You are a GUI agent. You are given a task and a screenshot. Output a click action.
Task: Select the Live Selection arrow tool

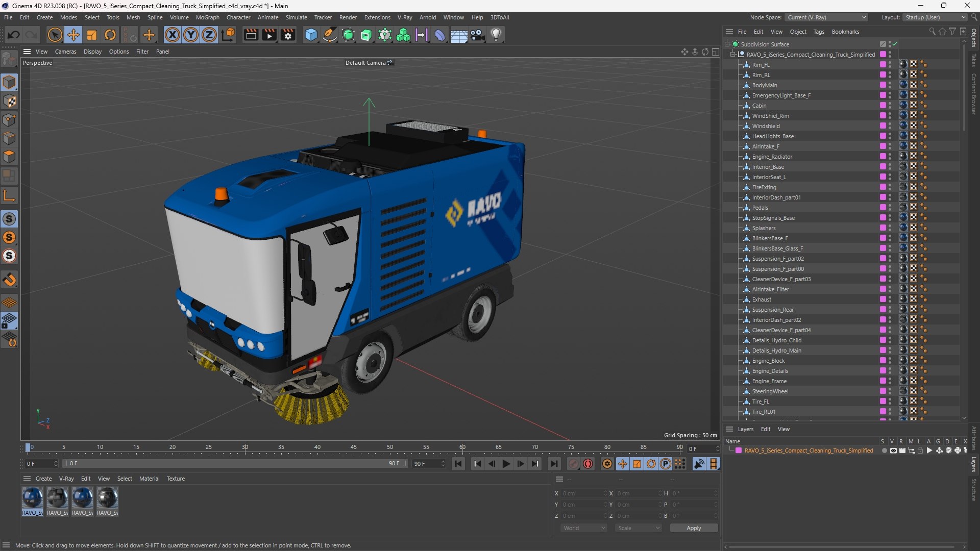coord(55,35)
